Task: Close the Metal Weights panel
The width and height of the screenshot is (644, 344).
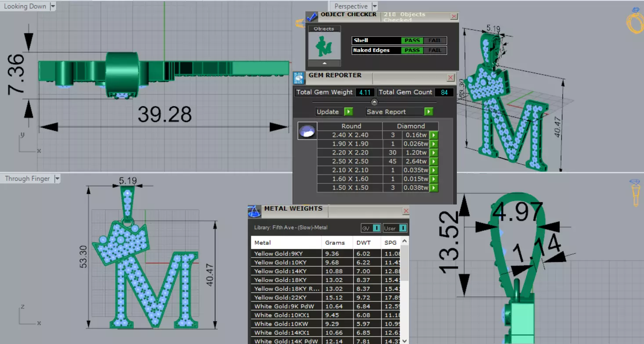Action: pos(406,211)
